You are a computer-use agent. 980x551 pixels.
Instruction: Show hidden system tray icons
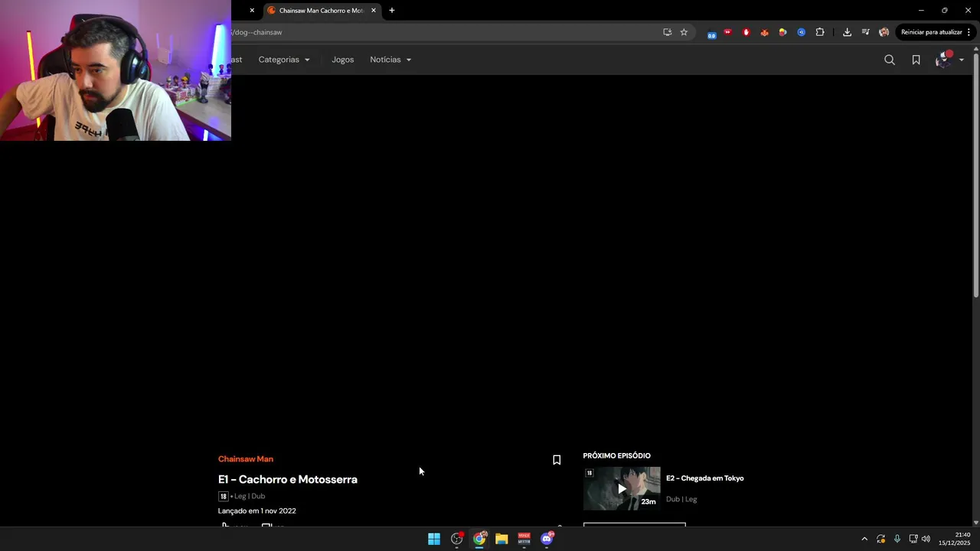pyautogui.click(x=864, y=539)
